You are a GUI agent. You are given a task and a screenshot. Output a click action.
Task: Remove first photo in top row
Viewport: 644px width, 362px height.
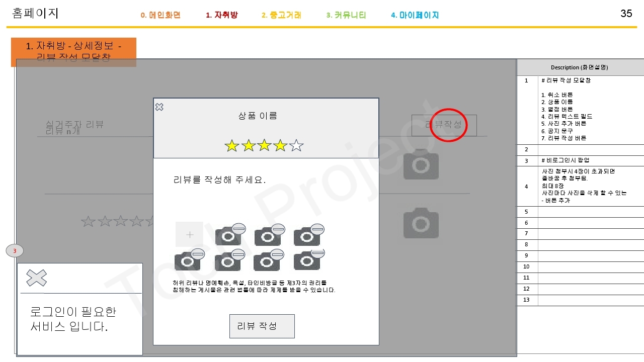coord(238,229)
